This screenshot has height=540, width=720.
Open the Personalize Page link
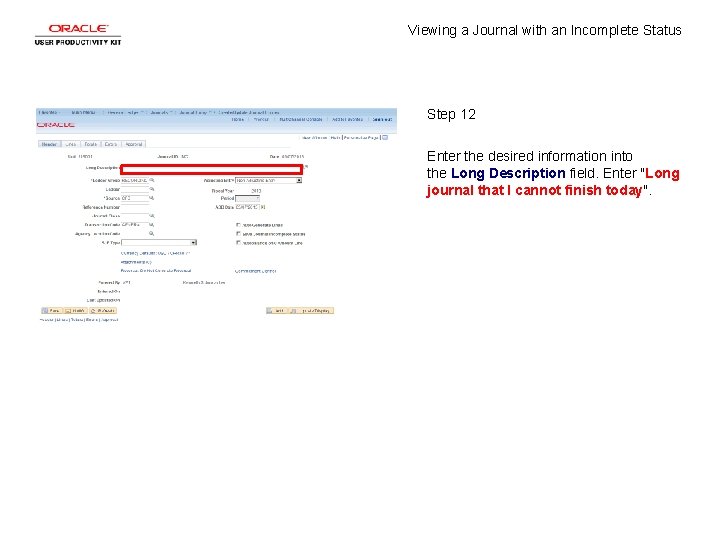[361, 138]
